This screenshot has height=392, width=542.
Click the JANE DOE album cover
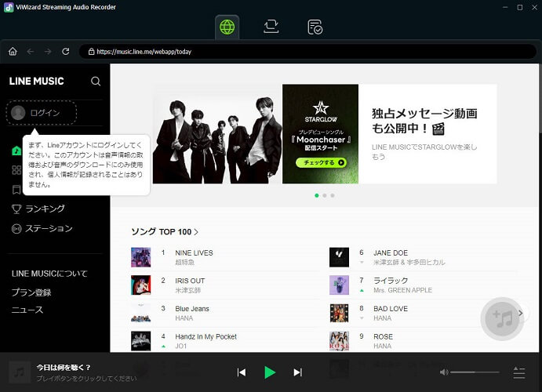click(339, 257)
